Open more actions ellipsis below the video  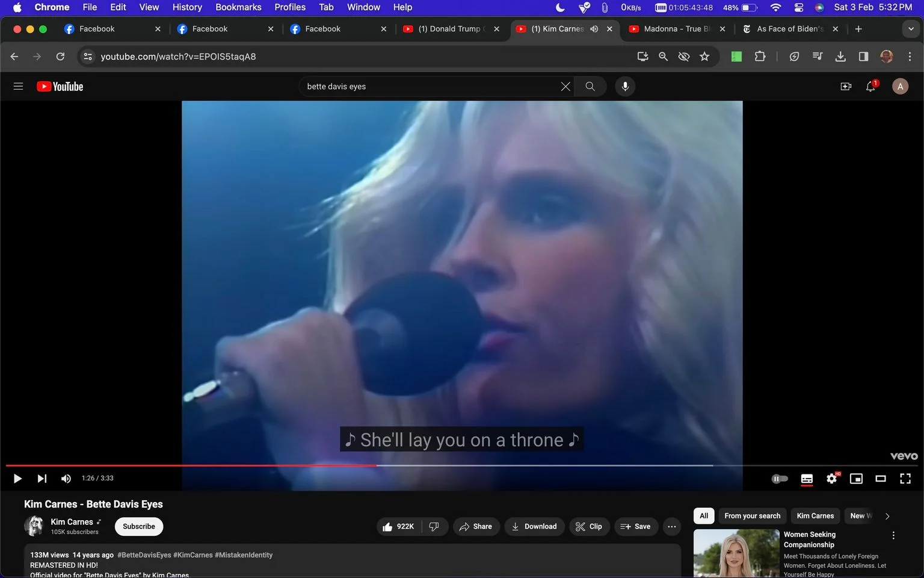(x=672, y=527)
